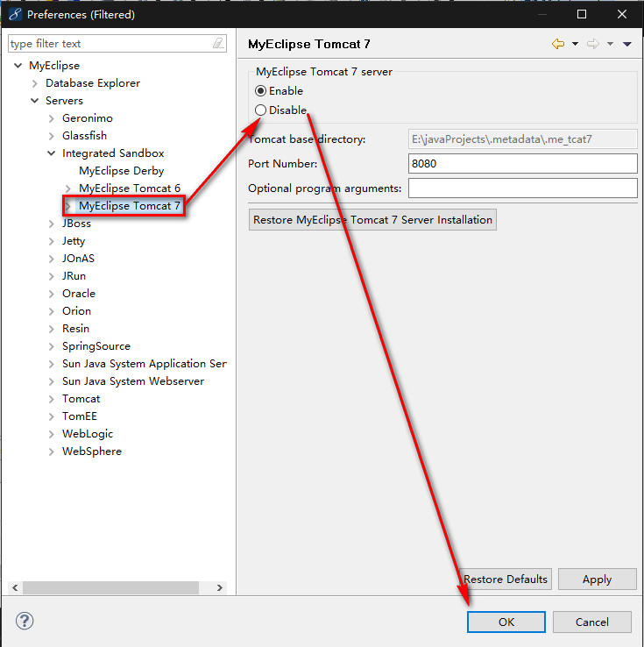
Task: Select the Enable radio button
Action: click(260, 90)
